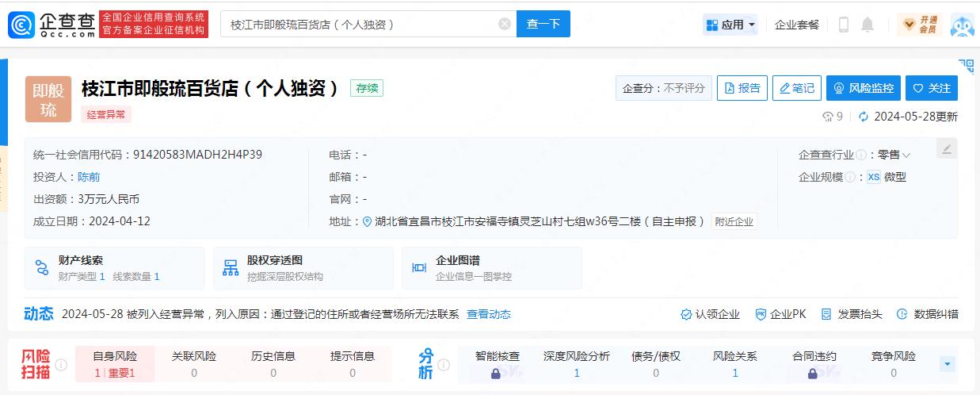Open 股权穿透图 equity chart card
Viewport: 980px width, 395px height.
pos(303,267)
